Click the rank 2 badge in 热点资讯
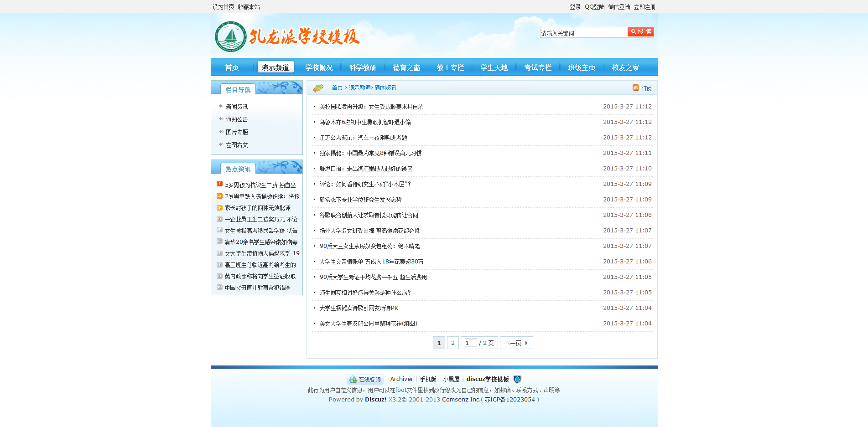 tap(219, 196)
